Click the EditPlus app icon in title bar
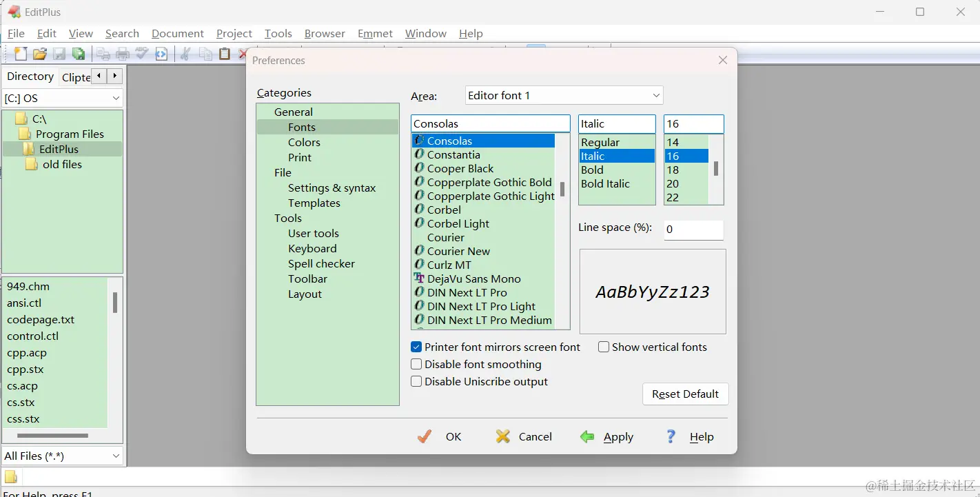This screenshot has width=980, height=497. click(x=14, y=12)
